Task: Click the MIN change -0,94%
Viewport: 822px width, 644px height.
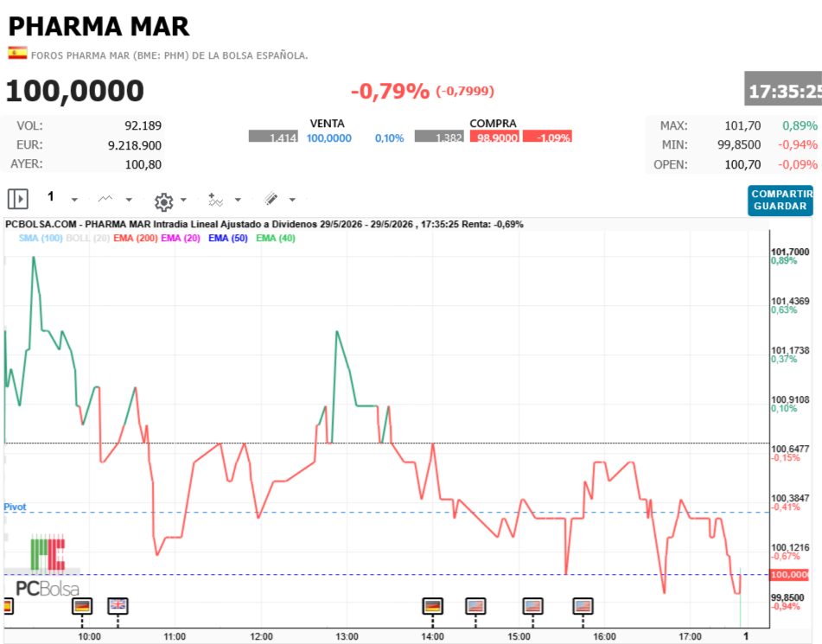Action: (x=797, y=144)
